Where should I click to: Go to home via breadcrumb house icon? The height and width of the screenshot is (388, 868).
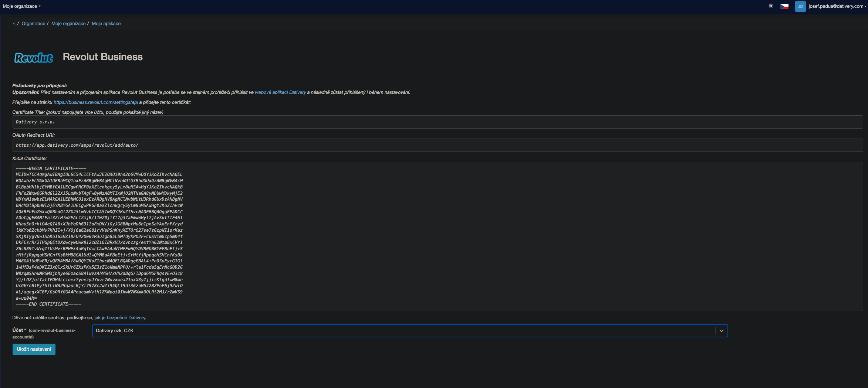(x=14, y=24)
